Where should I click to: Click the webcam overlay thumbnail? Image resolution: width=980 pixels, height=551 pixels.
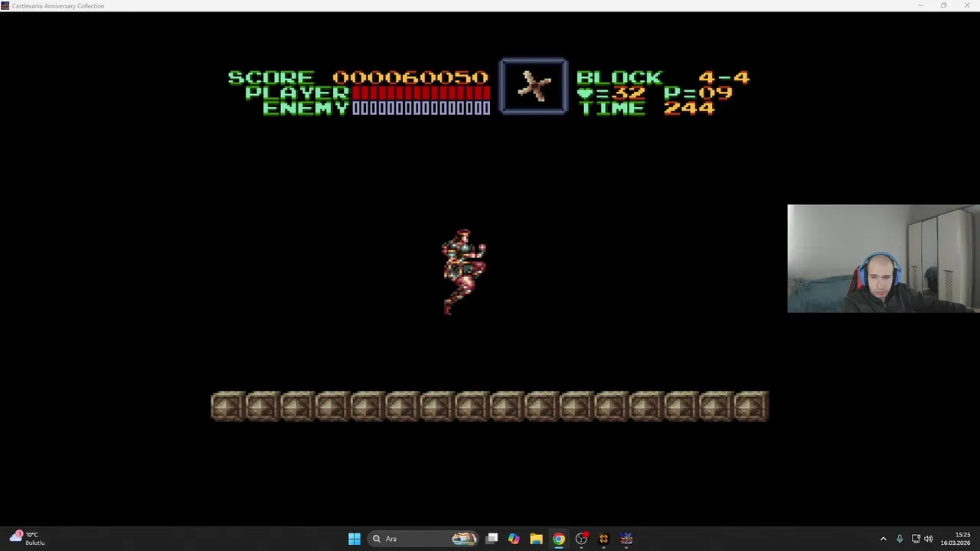[884, 259]
